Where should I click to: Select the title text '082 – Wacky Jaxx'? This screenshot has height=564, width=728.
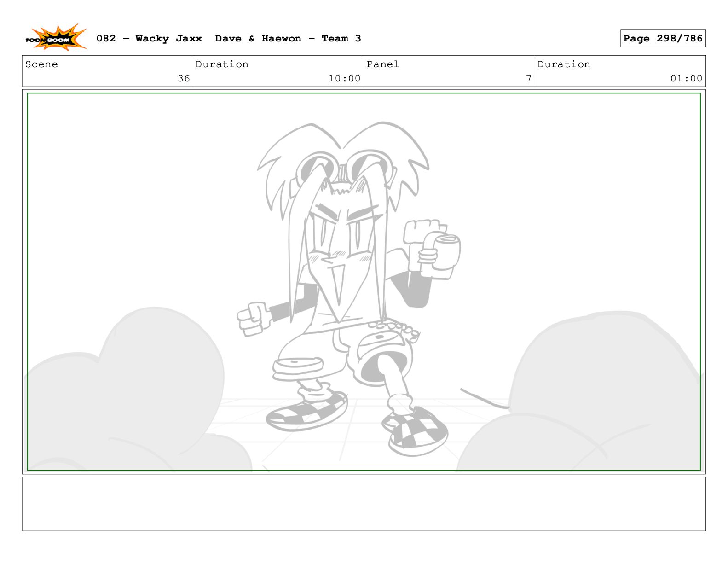coord(149,39)
